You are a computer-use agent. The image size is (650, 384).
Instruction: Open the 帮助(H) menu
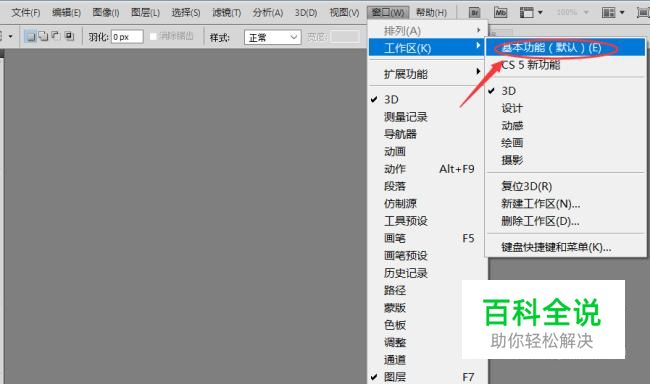(432, 12)
